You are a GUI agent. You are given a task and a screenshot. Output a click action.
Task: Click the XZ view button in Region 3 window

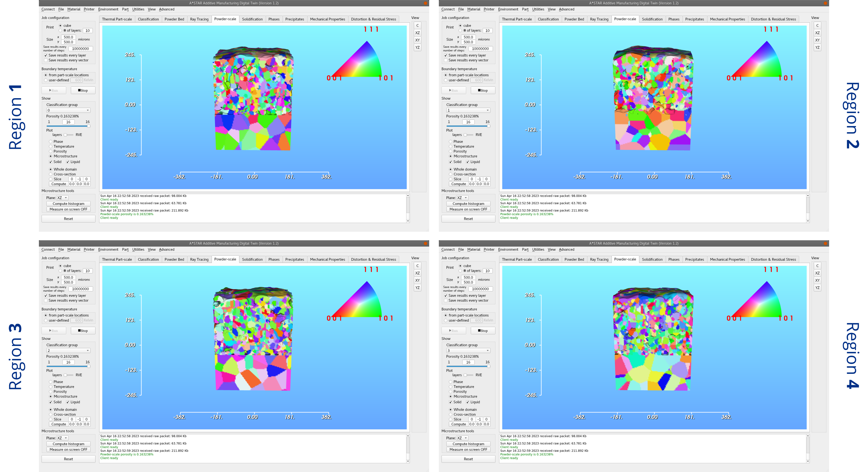417,273
